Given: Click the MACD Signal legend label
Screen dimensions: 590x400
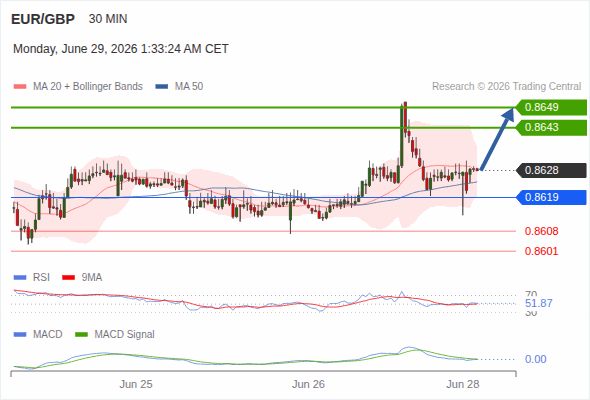Looking at the screenshot, I should [125, 335].
